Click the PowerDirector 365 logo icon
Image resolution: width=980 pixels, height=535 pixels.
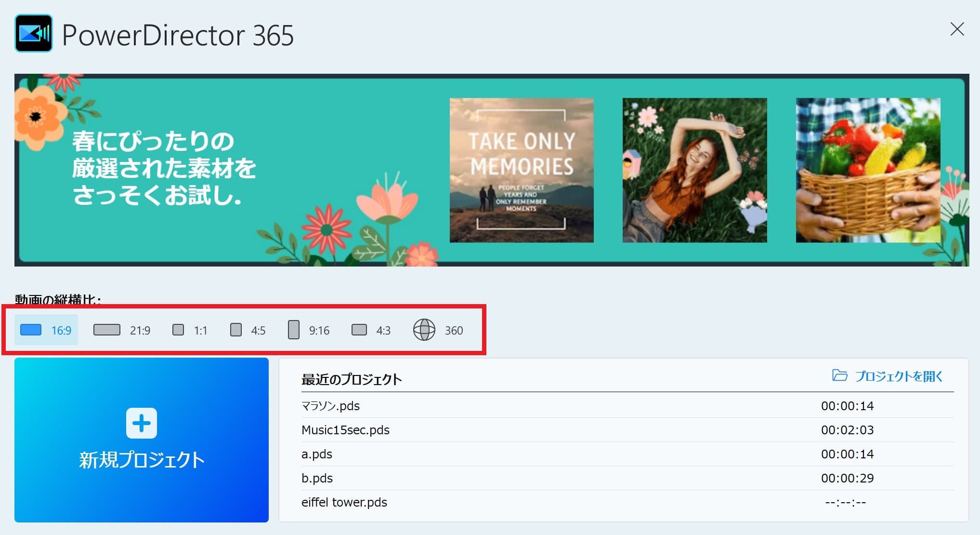click(34, 33)
